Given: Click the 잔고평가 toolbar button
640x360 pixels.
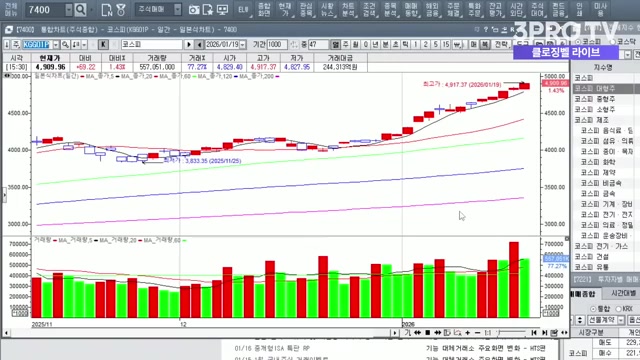Looking at the screenshot, I should coord(495,10).
